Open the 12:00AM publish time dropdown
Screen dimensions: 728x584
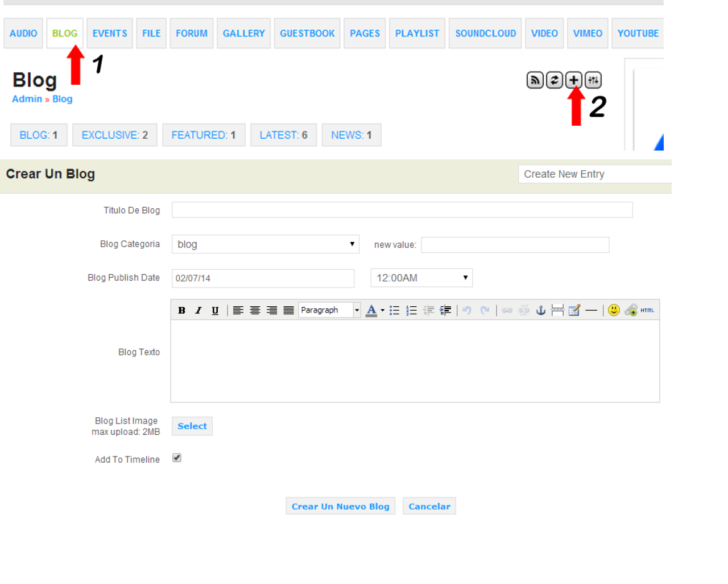pos(421,278)
